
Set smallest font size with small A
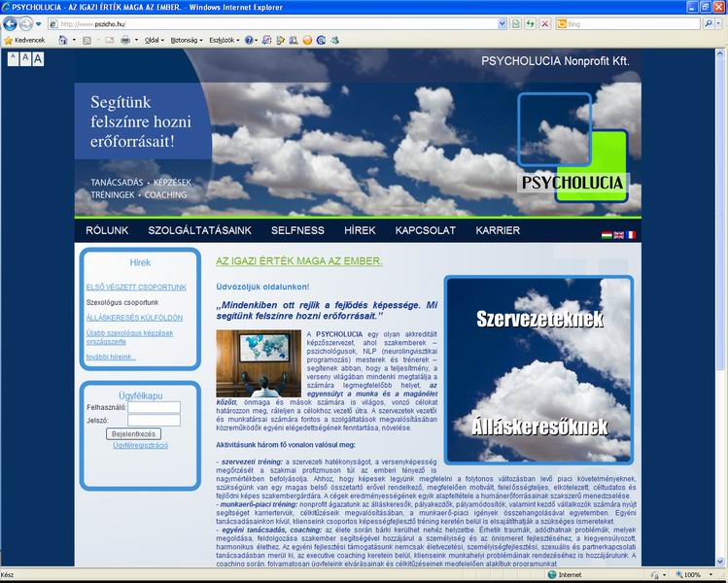coord(13,59)
